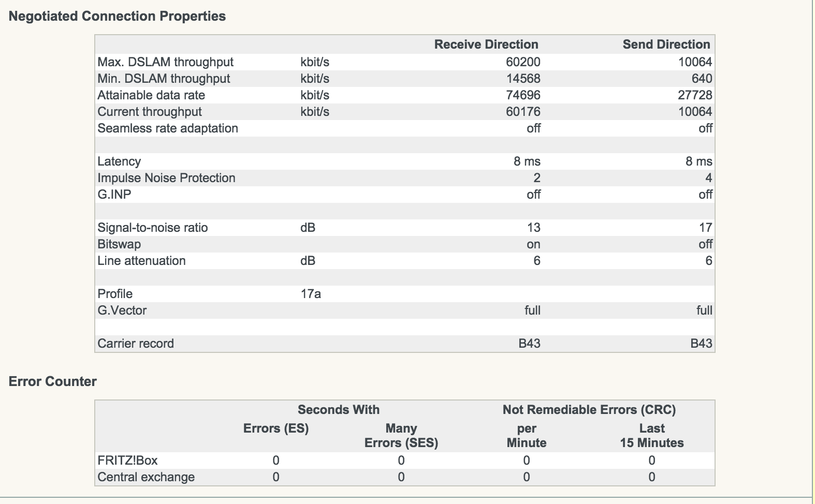Click the Receive Direction column header

[486, 45]
